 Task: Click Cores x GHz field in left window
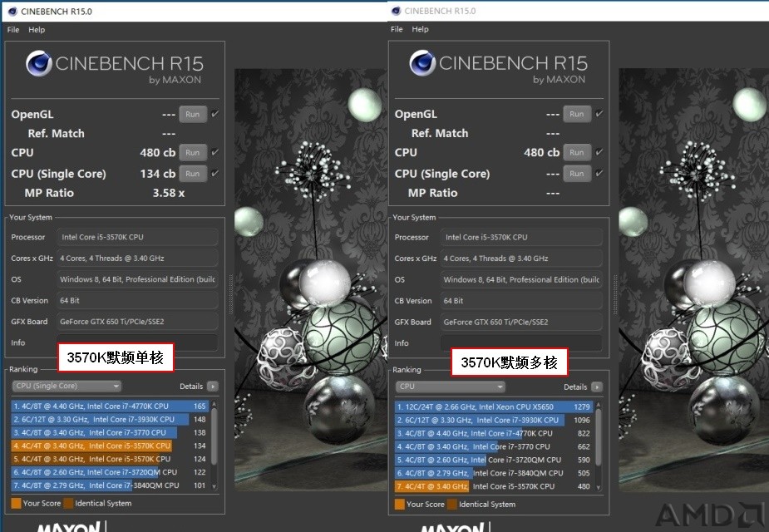(x=137, y=258)
